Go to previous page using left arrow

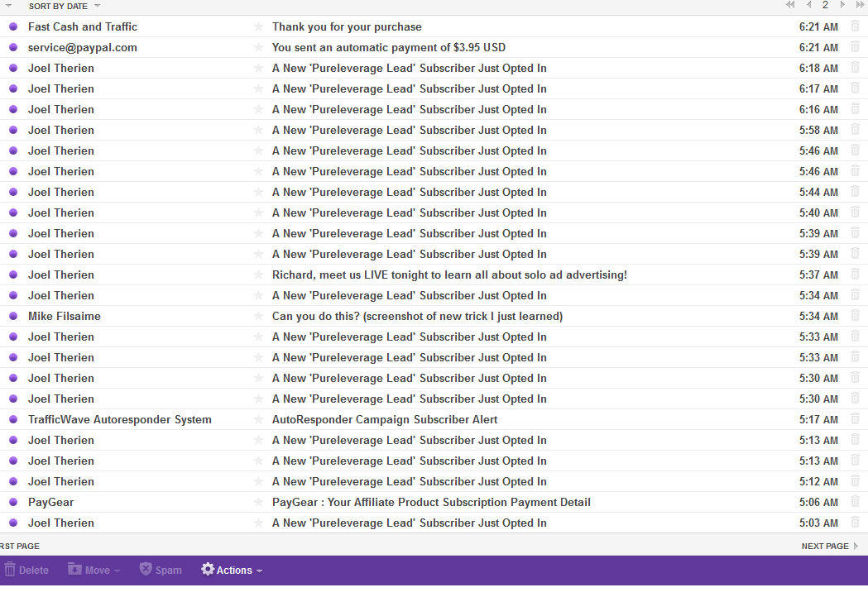(x=808, y=5)
